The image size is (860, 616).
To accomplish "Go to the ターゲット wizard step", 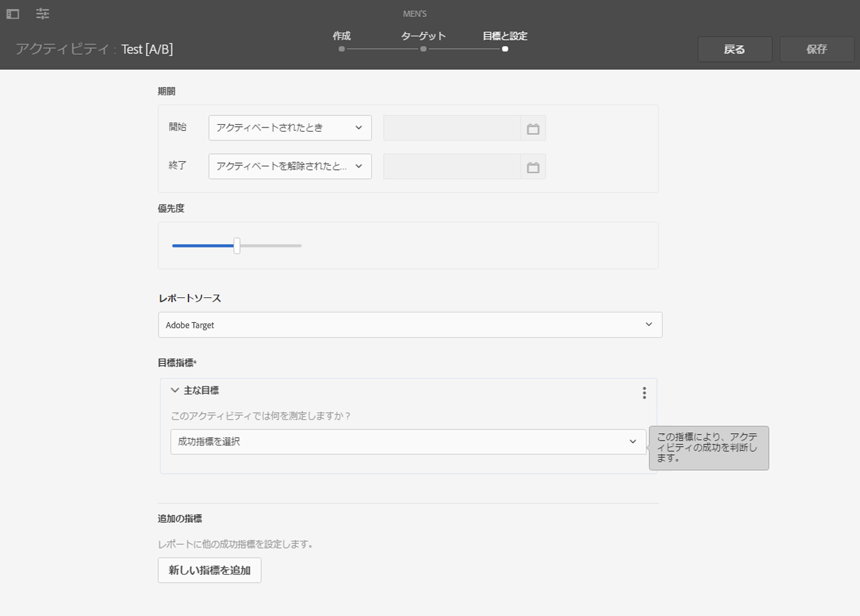I will pyautogui.click(x=423, y=40).
